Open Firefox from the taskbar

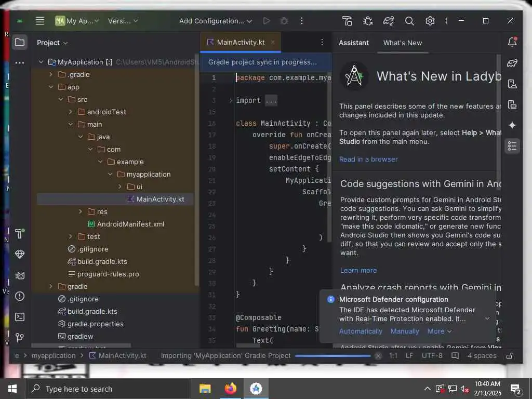[x=230, y=389]
